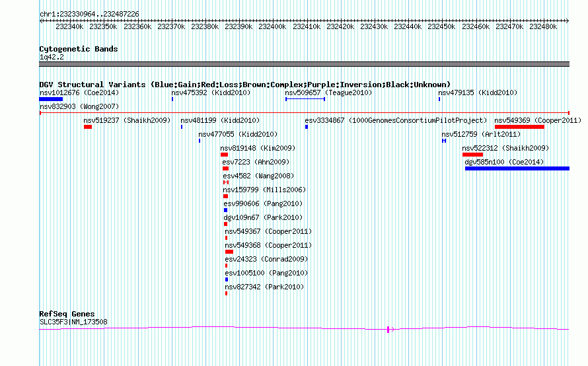
Task: Click the 232450k ruler tick label
Action: [441, 26]
